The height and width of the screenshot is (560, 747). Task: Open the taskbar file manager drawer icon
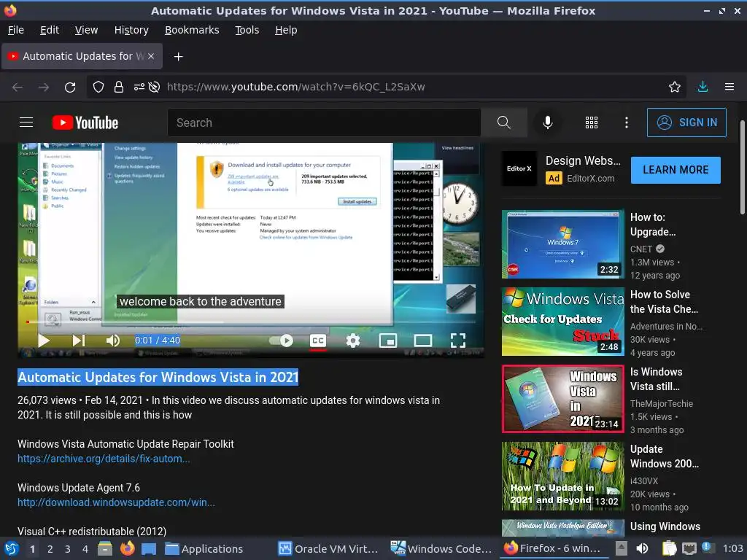[105, 548]
